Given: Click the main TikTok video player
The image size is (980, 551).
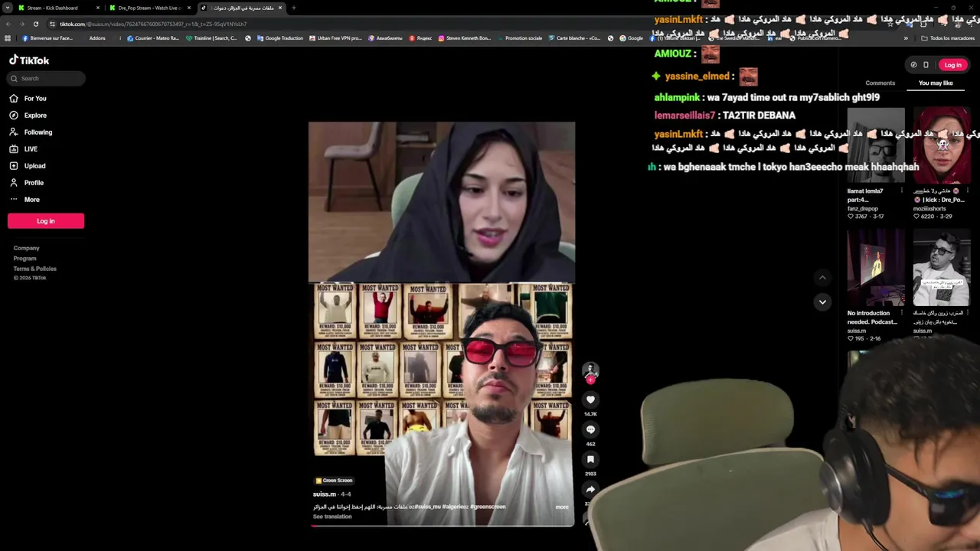Looking at the screenshot, I should pos(442,324).
